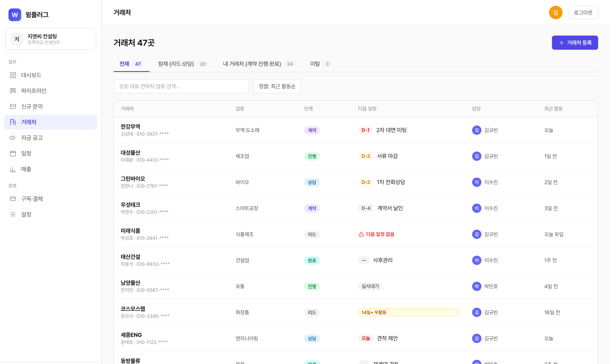Click the 업종 column header

pyautogui.click(x=240, y=109)
